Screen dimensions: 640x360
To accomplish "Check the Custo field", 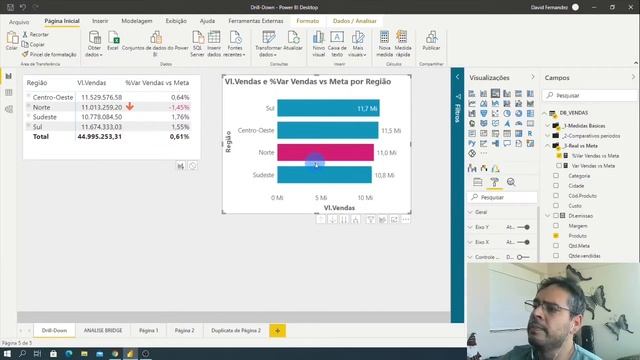I will click(x=556, y=206).
